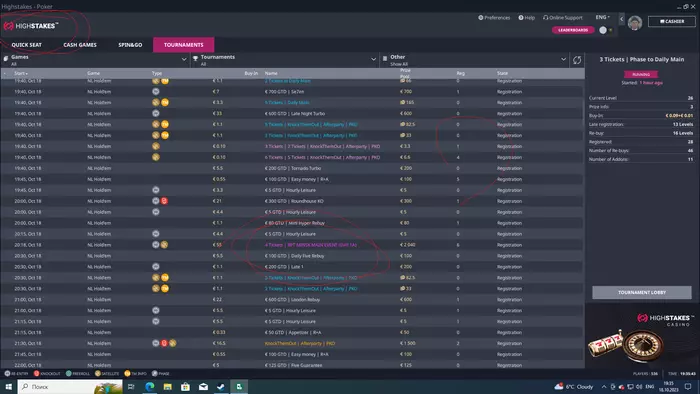
Task: Refresh the tournament list
Action: 577,60
